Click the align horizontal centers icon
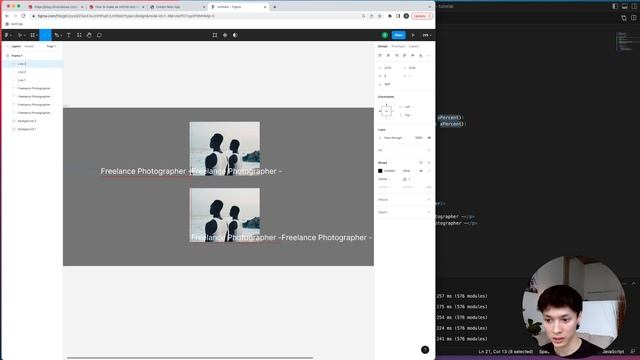Image resolution: width=640 pixels, height=360 pixels. [x=388, y=55]
